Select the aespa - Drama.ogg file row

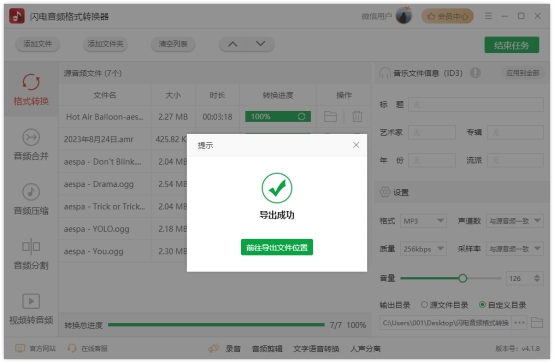123,184
